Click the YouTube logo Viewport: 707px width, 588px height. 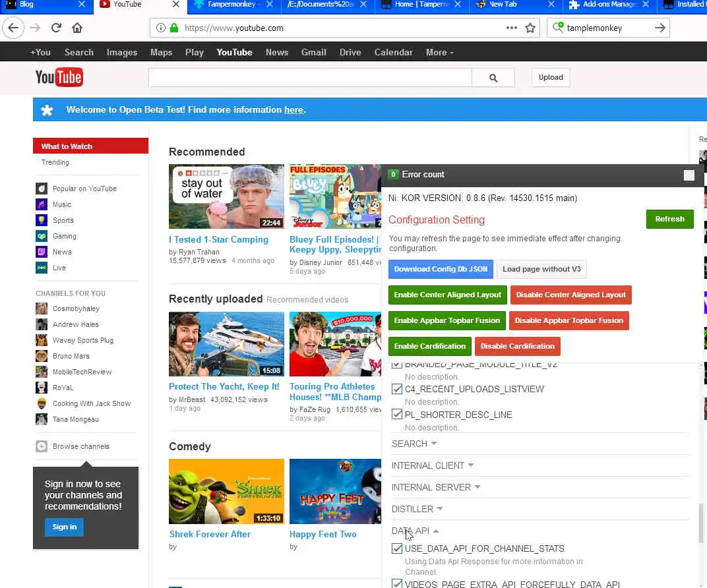click(x=59, y=77)
